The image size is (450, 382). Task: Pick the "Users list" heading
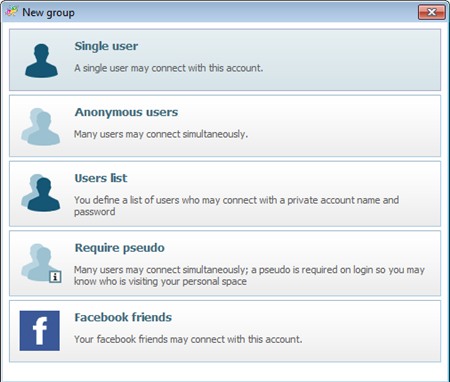101,178
